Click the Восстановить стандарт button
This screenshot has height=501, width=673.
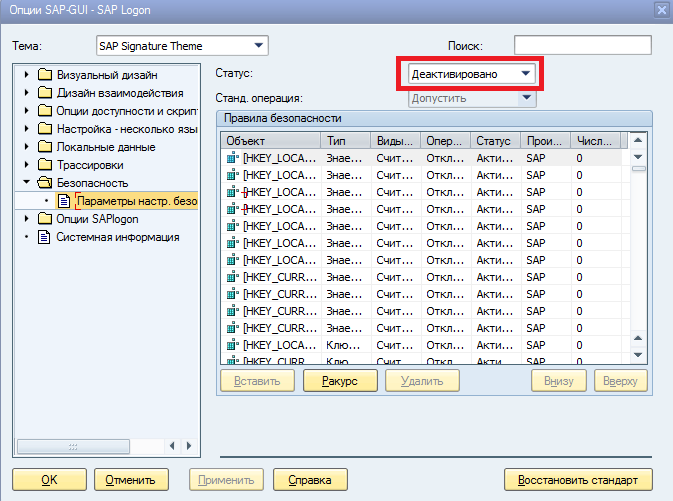pos(579,479)
